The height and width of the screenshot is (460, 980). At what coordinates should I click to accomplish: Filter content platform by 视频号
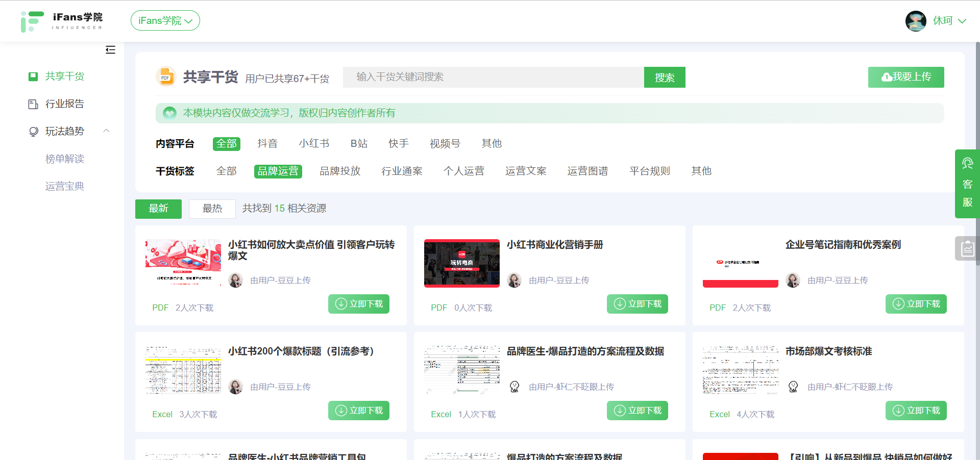[x=445, y=144]
